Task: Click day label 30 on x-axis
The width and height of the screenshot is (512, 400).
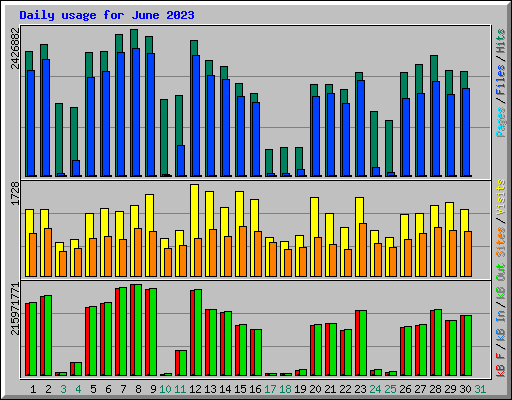Action: point(465,389)
